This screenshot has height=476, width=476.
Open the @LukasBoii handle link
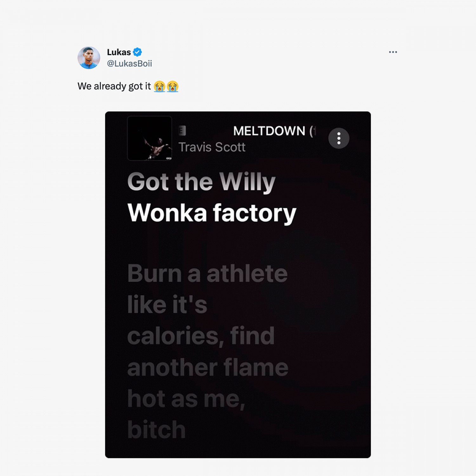(129, 63)
